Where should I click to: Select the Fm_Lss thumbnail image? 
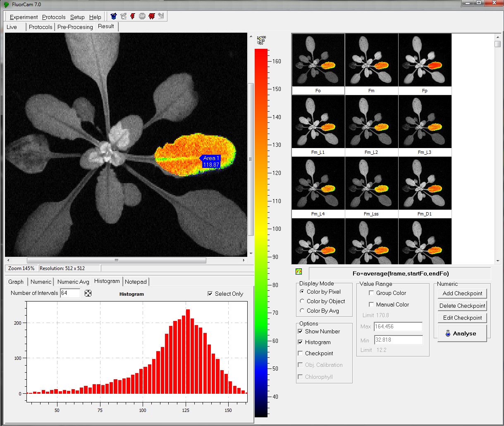pos(371,184)
